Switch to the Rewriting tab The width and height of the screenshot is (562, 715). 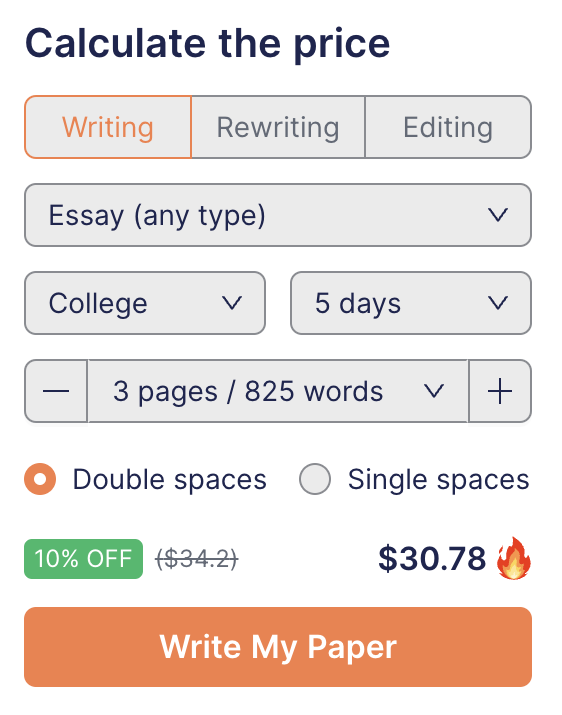click(x=278, y=127)
